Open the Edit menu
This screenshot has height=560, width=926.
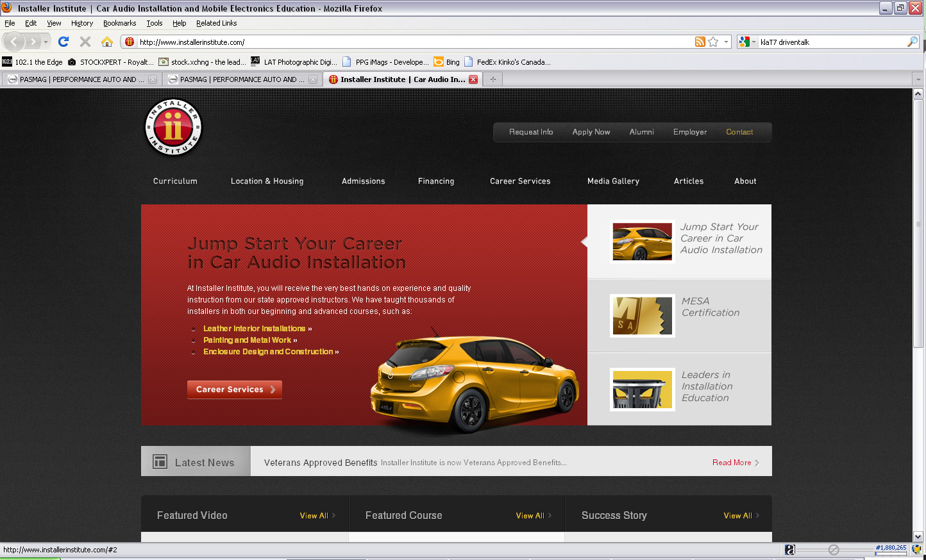click(31, 23)
